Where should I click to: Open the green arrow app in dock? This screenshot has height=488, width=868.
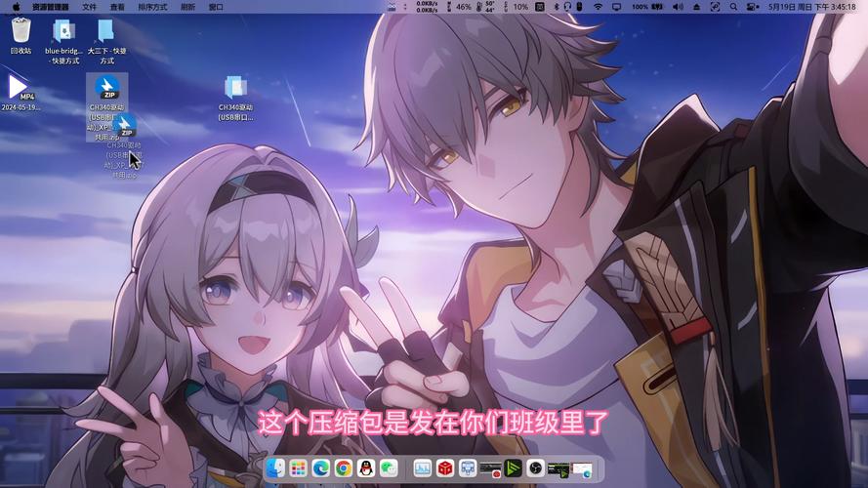tap(514, 468)
